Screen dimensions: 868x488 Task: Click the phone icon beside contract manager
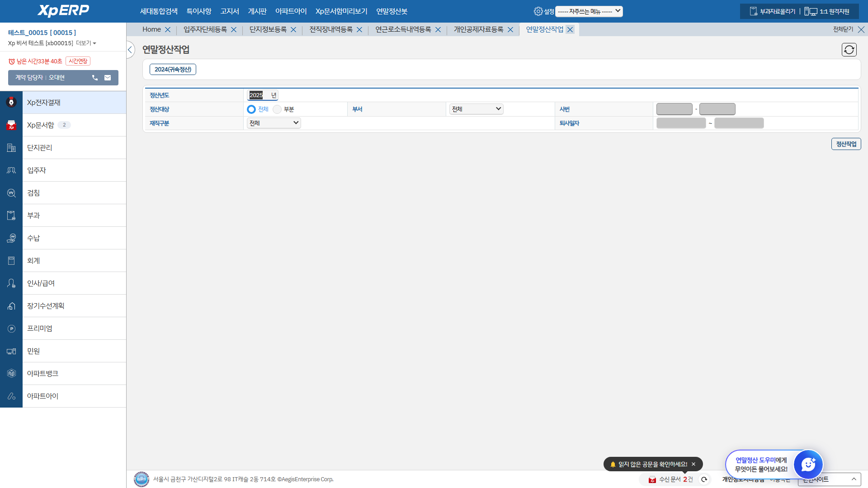(95, 78)
